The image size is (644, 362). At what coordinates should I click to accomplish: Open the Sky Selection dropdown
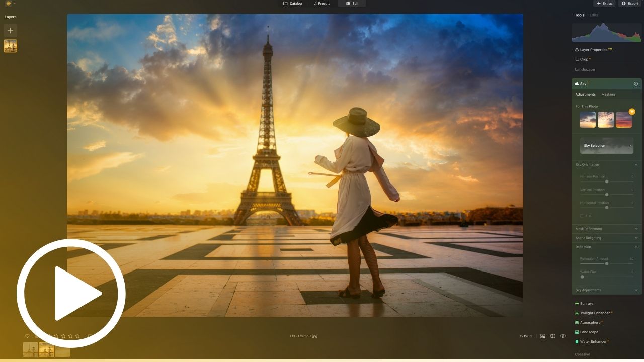(607, 146)
